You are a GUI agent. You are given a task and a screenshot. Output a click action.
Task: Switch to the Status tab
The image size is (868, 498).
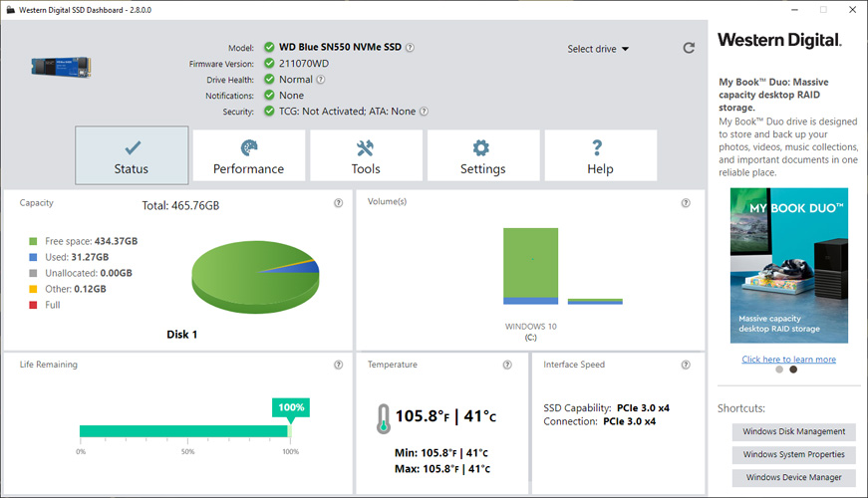click(132, 155)
